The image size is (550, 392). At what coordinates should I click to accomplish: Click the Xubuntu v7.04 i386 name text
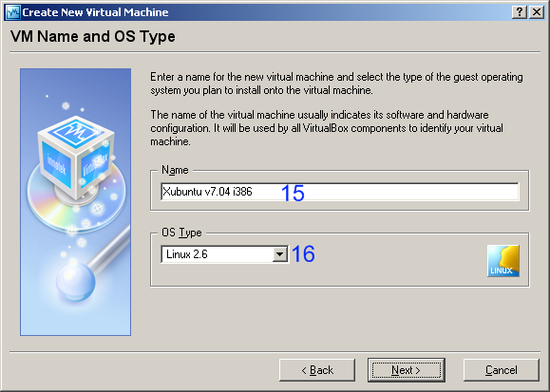pyautogui.click(x=207, y=192)
